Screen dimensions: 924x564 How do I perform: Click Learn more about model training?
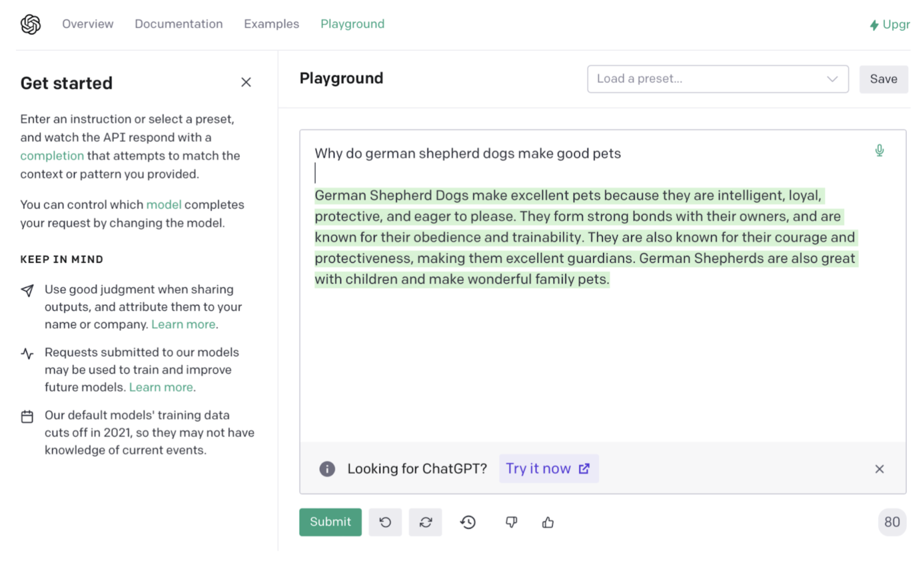(161, 387)
